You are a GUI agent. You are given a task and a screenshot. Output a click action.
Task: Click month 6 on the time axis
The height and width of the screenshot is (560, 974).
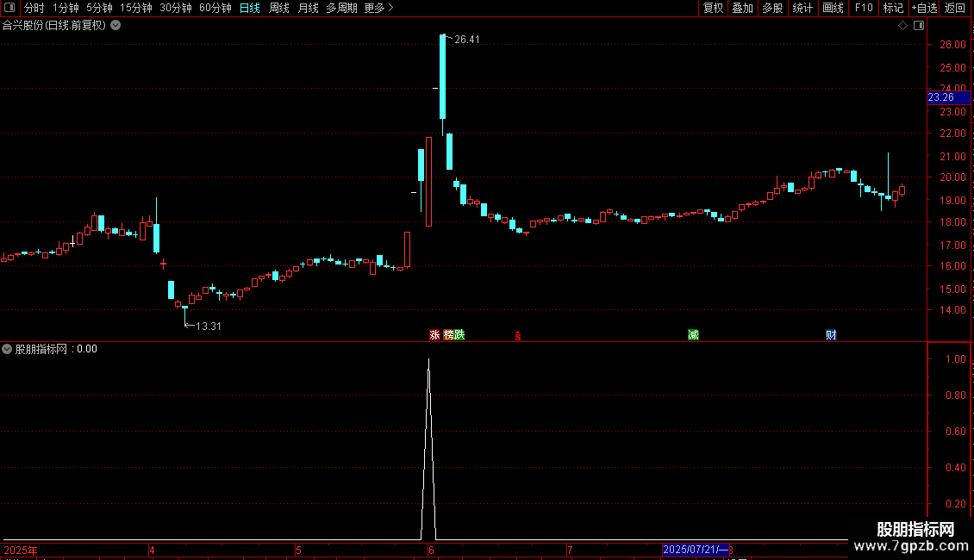pyautogui.click(x=431, y=550)
